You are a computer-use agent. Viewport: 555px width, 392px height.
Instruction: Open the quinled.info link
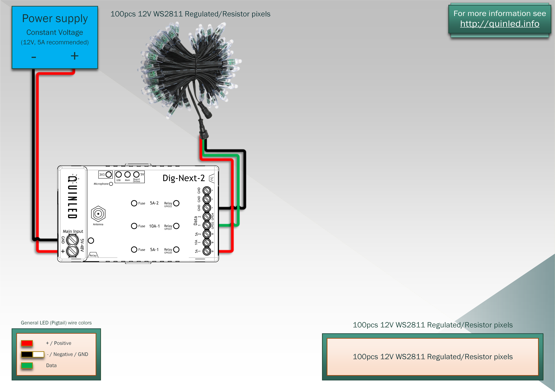click(x=499, y=24)
